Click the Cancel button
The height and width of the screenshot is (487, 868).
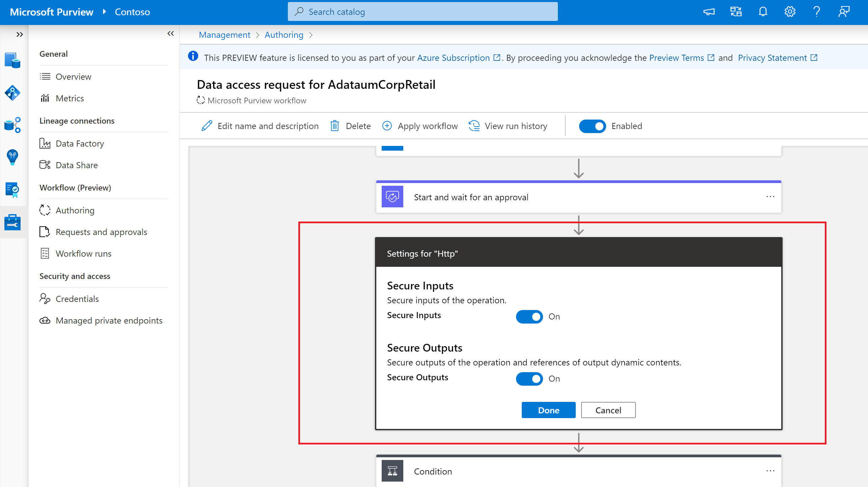tap(608, 410)
